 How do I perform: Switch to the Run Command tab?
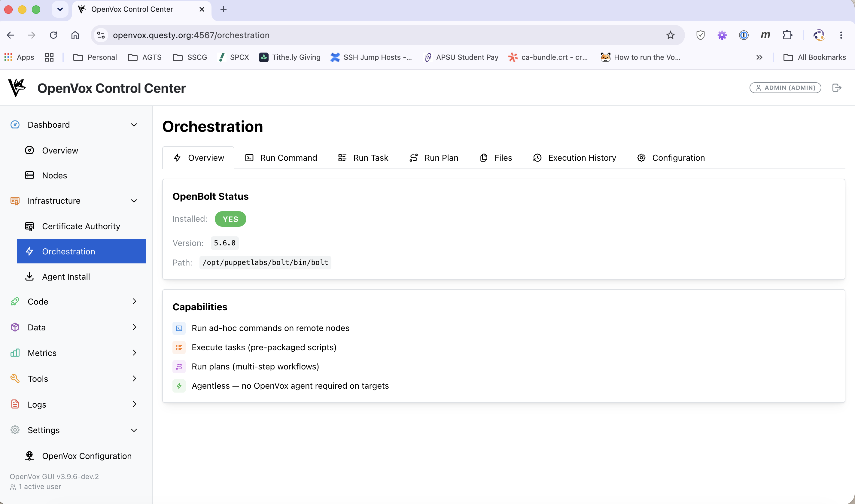[281, 158]
